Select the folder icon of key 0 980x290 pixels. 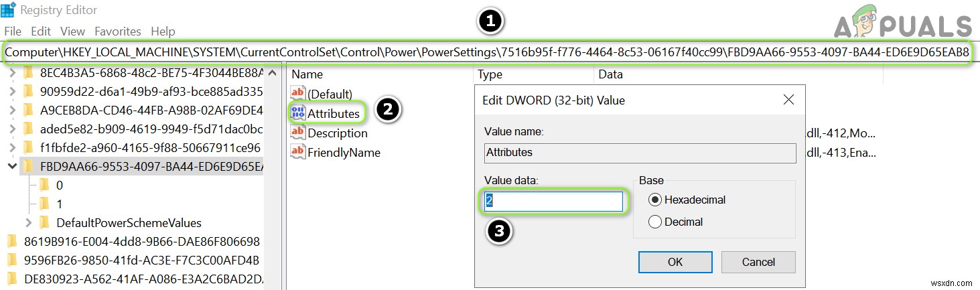pos(45,184)
